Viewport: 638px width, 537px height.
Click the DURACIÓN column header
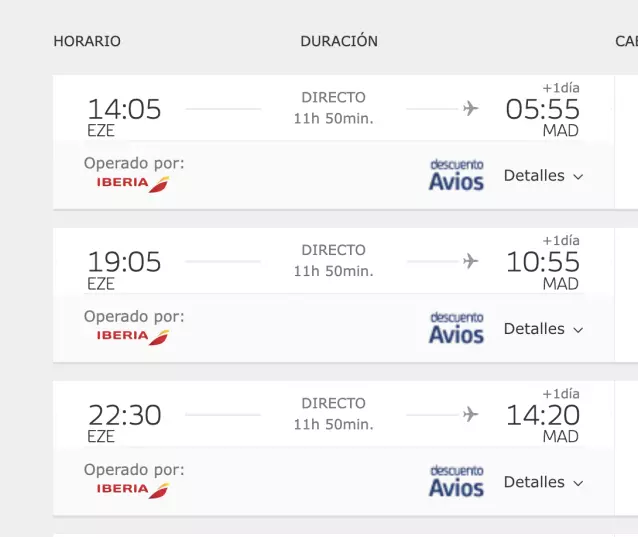(x=339, y=41)
